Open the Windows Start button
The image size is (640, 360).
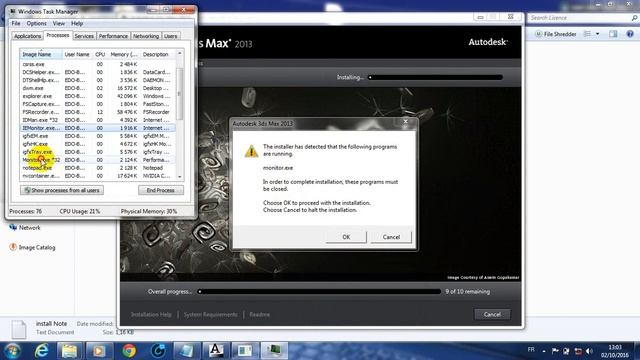pyautogui.click(x=12, y=351)
